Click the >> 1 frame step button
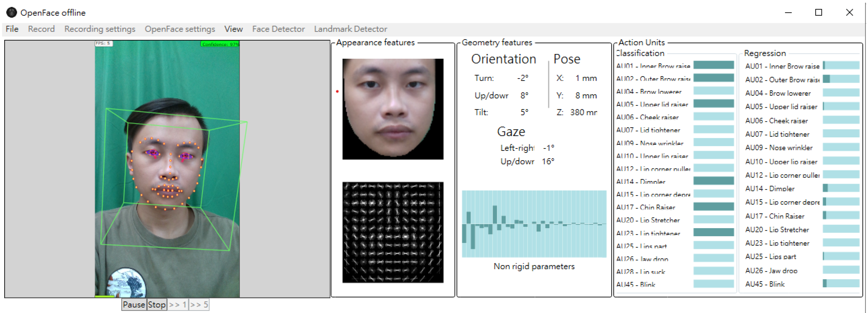The height and width of the screenshot is (313, 868). tap(178, 304)
